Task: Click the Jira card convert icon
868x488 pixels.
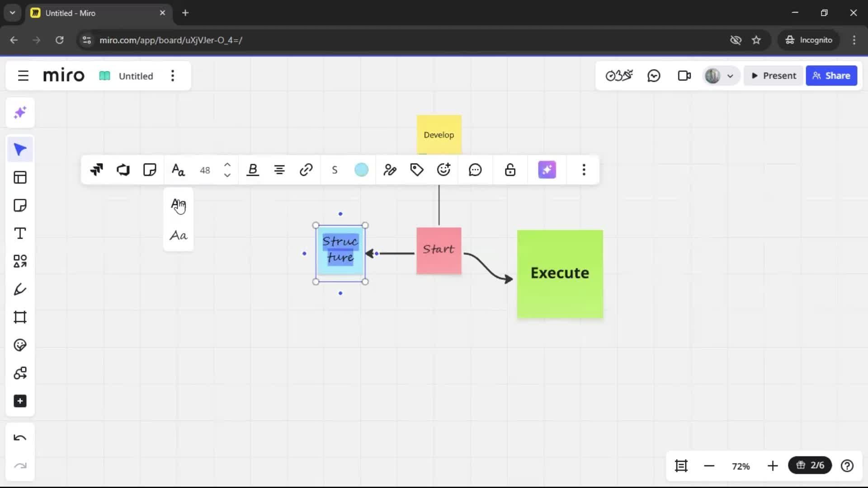Action: [x=96, y=170]
